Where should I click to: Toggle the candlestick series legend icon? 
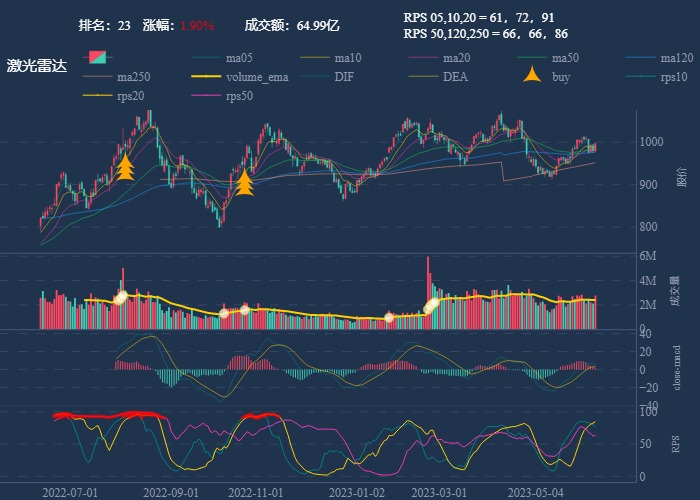(98, 58)
